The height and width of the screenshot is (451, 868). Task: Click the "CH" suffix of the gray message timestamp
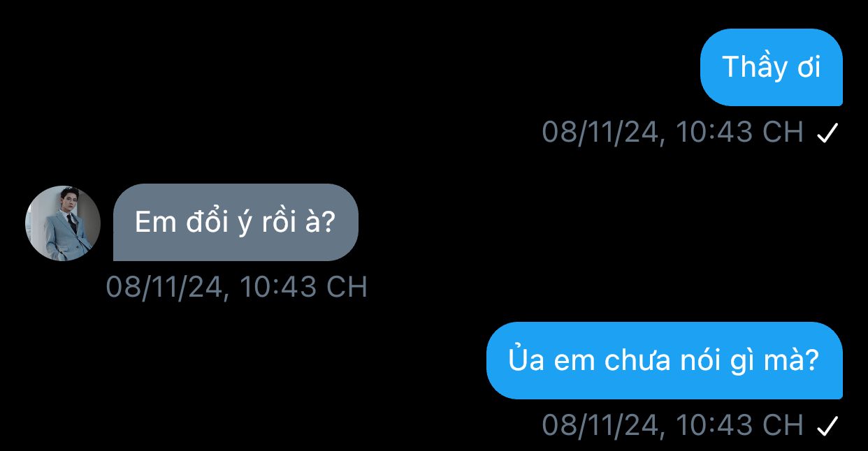[x=347, y=287]
